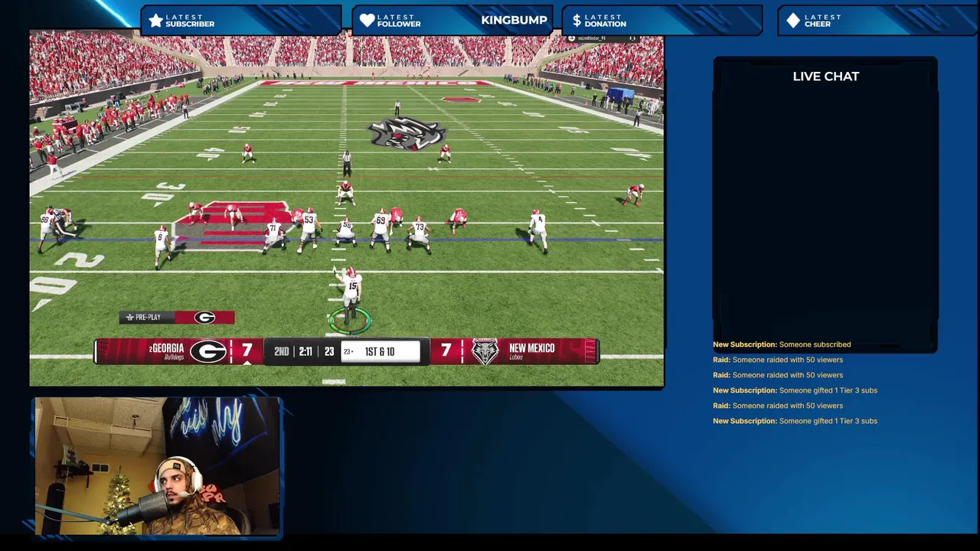Click the streamer webcam feed
Screen dimensions: 980x551
[x=157, y=465]
